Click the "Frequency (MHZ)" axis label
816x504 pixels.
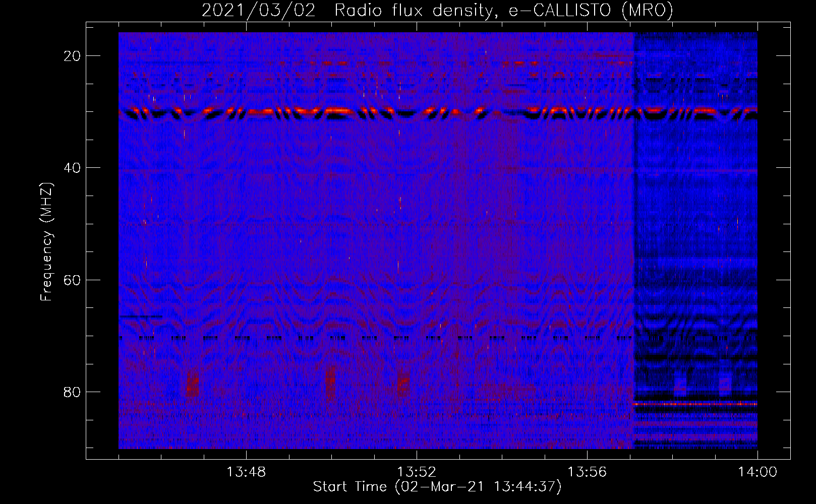(x=46, y=242)
